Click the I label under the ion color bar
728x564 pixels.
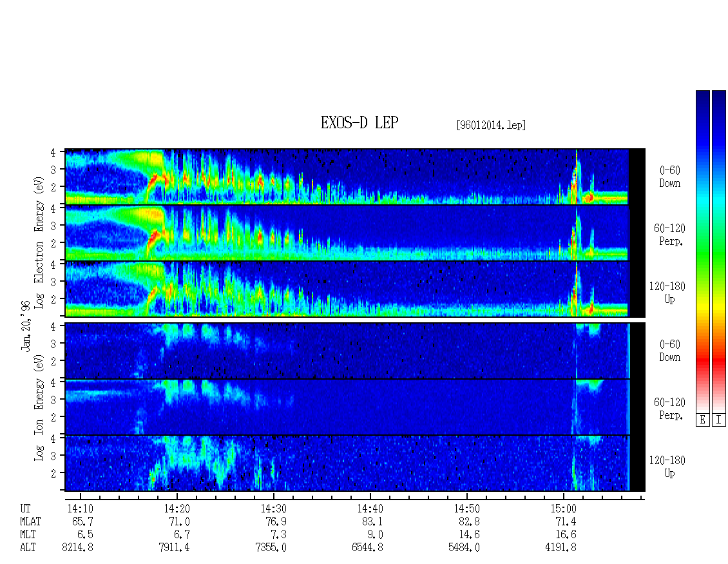(x=719, y=420)
